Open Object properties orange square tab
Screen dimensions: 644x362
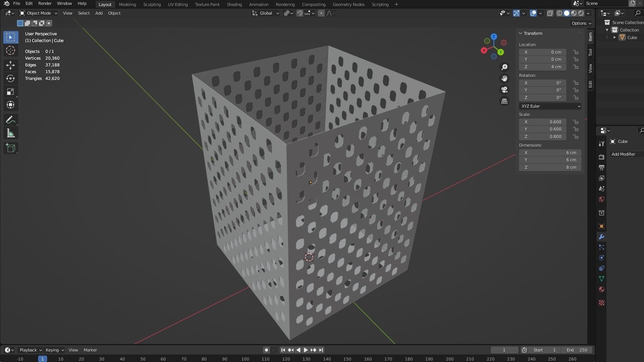(602, 226)
